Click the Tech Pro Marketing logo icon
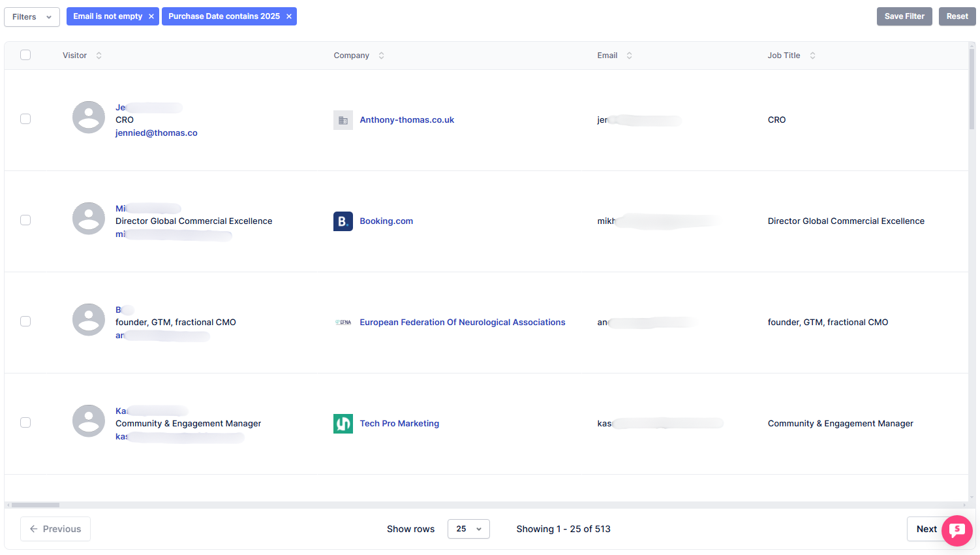 343,424
